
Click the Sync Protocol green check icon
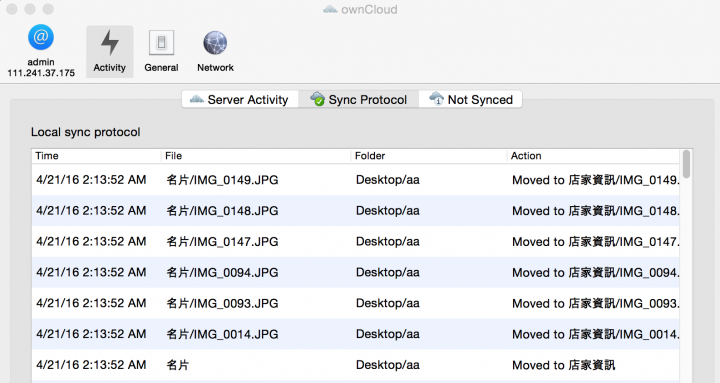317,99
